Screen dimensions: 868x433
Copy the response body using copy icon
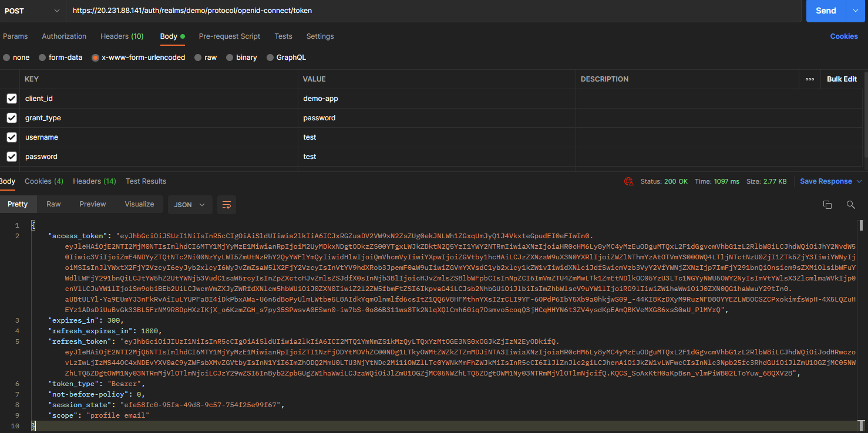tap(827, 205)
